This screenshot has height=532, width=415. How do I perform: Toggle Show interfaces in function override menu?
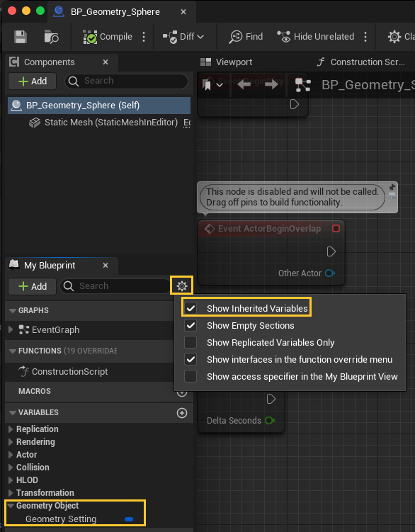click(191, 359)
